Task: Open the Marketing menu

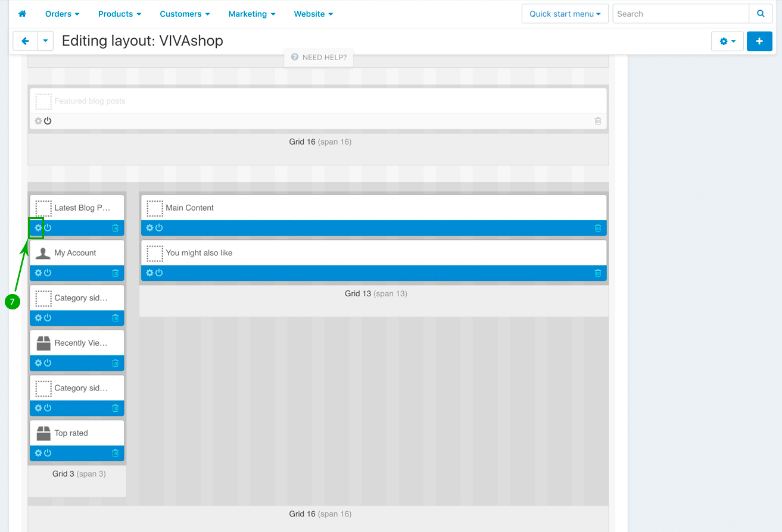Action: (x=252, y=14)
